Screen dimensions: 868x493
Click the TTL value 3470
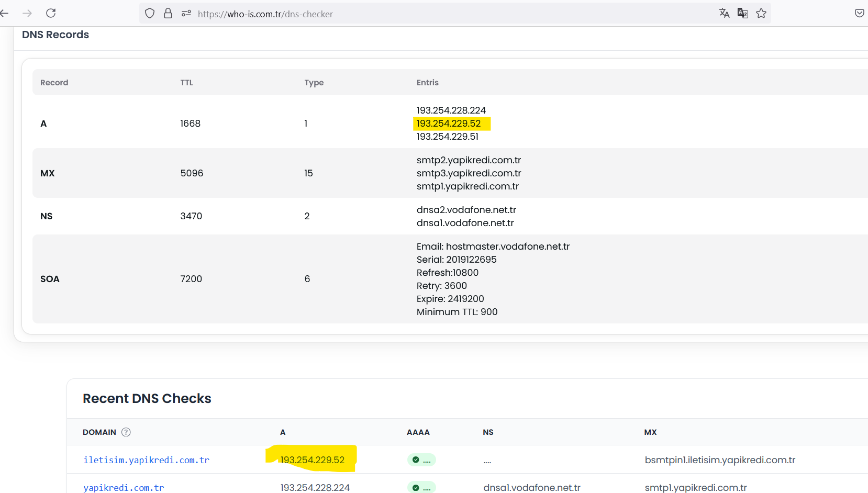pyautogui.click(x=191, y=216)
